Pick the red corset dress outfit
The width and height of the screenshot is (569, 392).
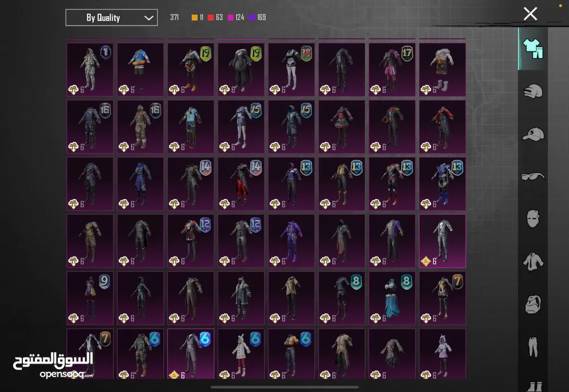[x=342, y=127]
